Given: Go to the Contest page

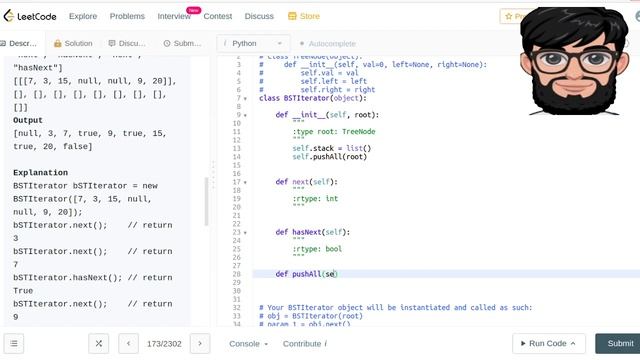Looking at the screenshot, I should pos(218,16).
